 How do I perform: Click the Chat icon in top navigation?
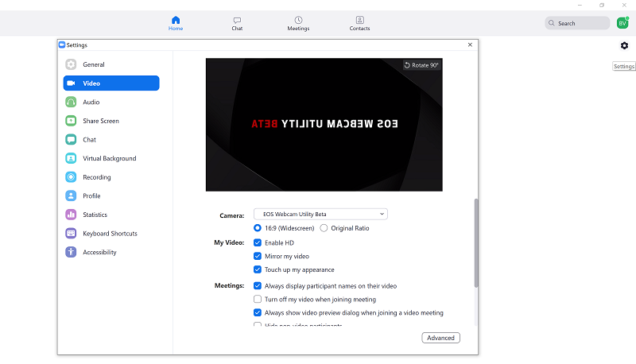click(x=237, y=20)
